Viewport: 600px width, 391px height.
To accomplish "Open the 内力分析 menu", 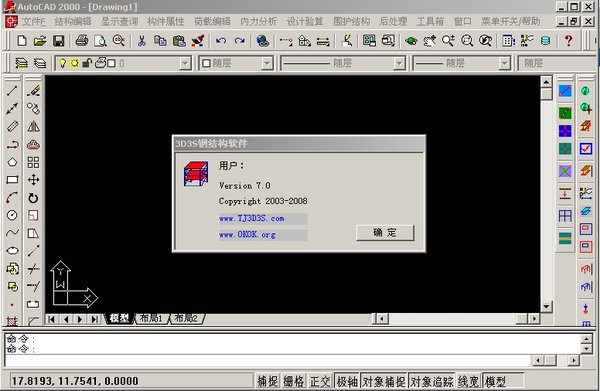I will pyautogui.click(x=259, y=21).
